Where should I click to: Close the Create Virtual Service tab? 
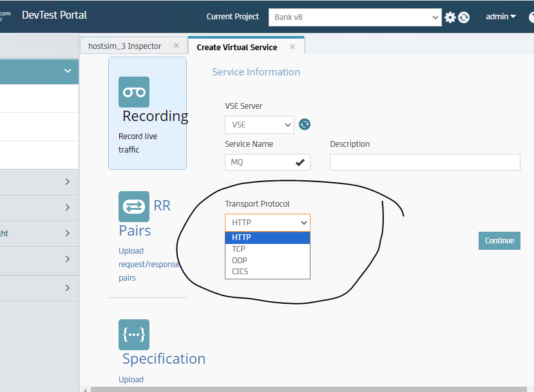pyautogui.click(x=292, y=47)
